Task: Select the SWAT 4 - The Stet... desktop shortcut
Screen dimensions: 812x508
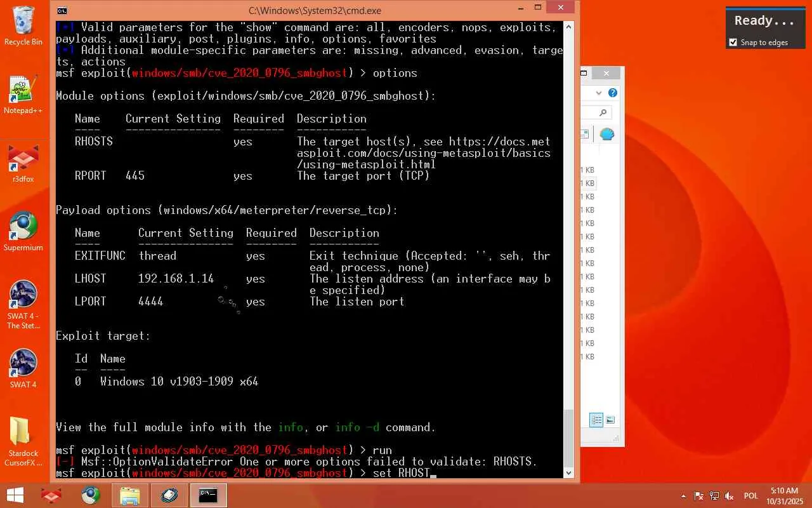Action: pos(23,305)
